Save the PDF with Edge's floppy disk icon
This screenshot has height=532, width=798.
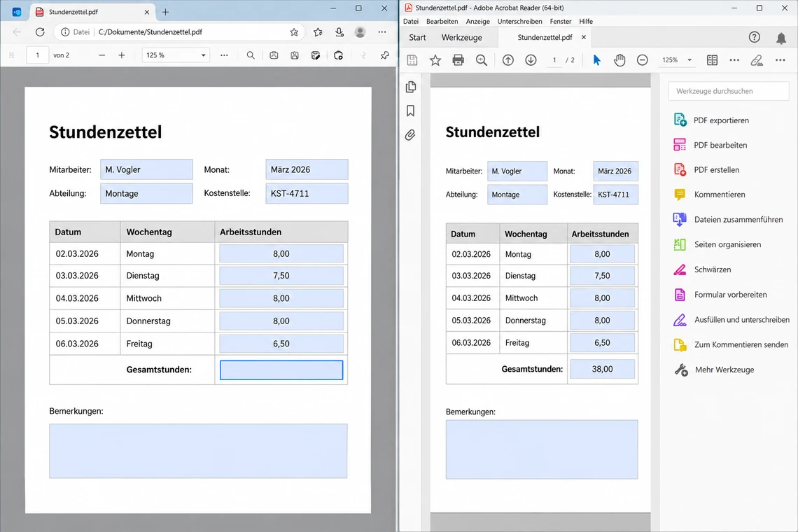click(295, 55)
